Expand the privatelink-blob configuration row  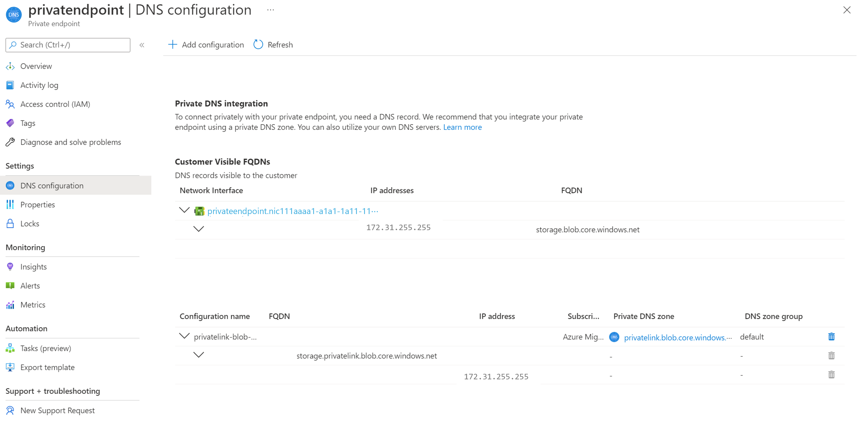coord(184,337)
